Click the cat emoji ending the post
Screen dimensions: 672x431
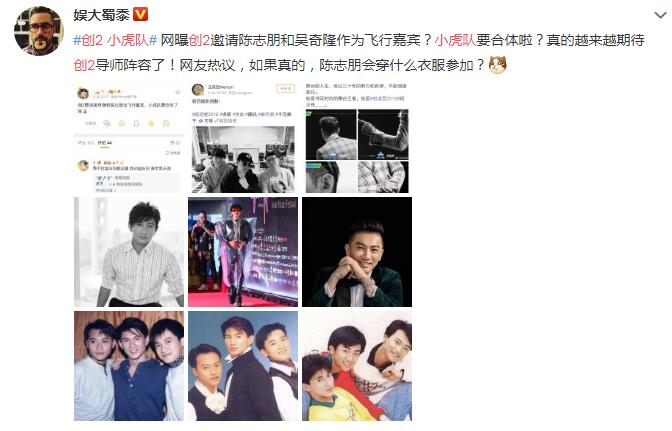(498, 65)
